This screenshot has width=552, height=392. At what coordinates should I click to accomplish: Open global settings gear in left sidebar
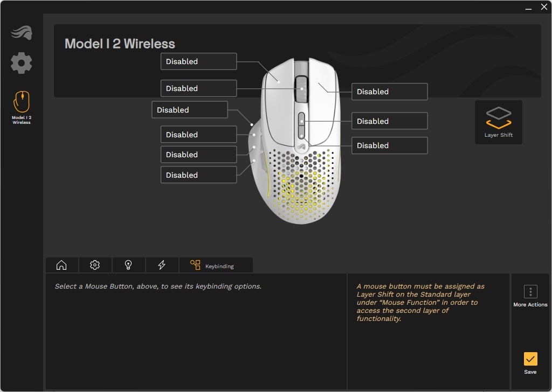22,63
